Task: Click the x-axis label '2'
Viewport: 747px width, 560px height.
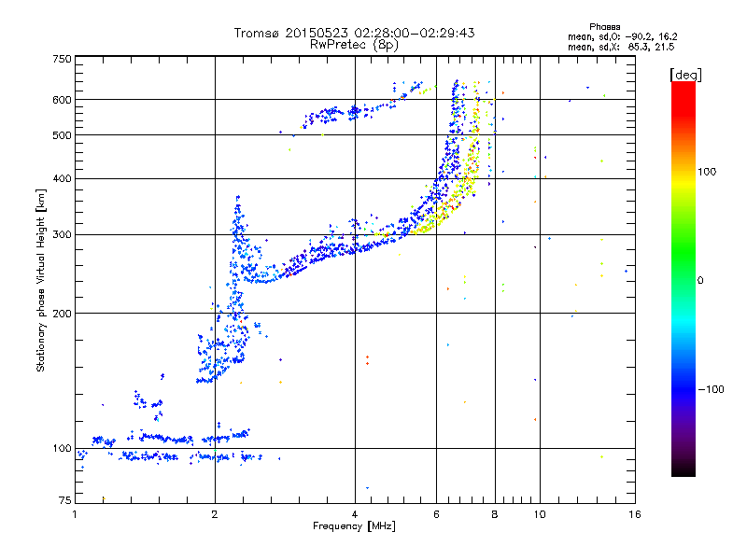Action: [x=215, y=514]
